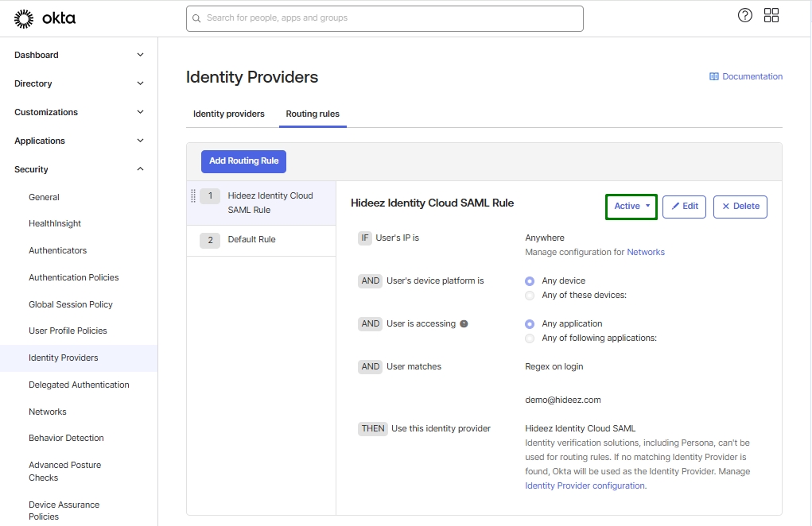Click the Okta logo in header
Viewport: 812px width, 526px height.
click(45, 18)
